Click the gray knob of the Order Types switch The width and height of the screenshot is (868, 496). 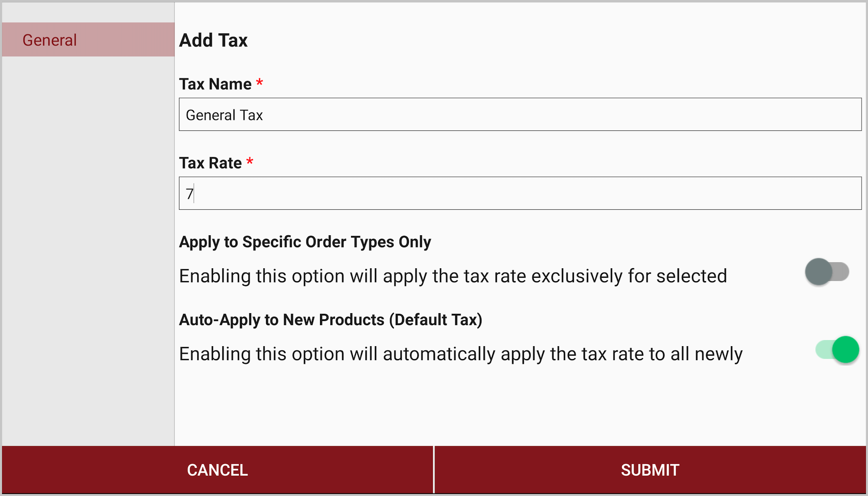coord(818,272)
